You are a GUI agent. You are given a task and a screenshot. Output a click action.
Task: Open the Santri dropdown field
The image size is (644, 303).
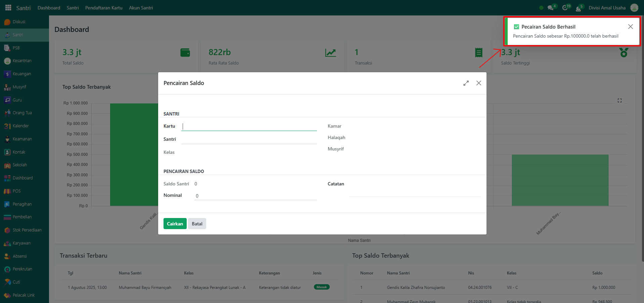pos(249,139)
